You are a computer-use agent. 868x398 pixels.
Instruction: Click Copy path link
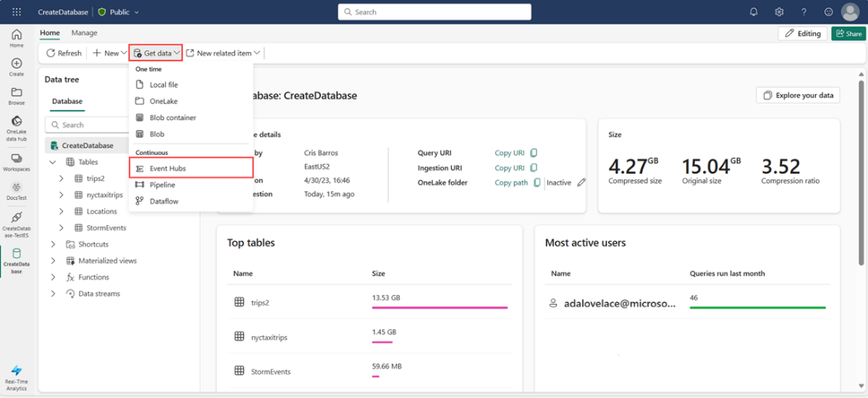coord(511,182)
